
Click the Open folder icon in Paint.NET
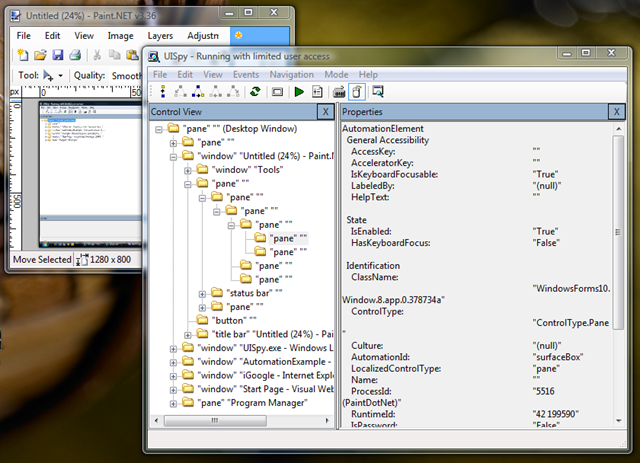click(40, 55)
